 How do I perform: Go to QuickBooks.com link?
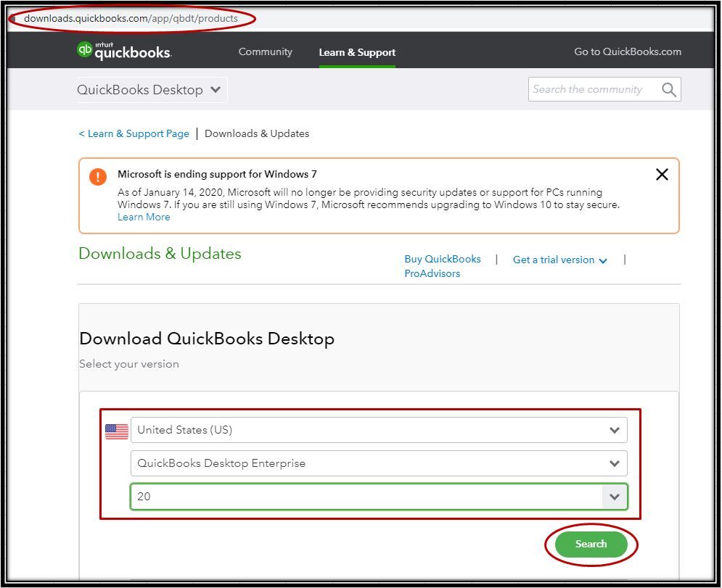tap(628, 51)
